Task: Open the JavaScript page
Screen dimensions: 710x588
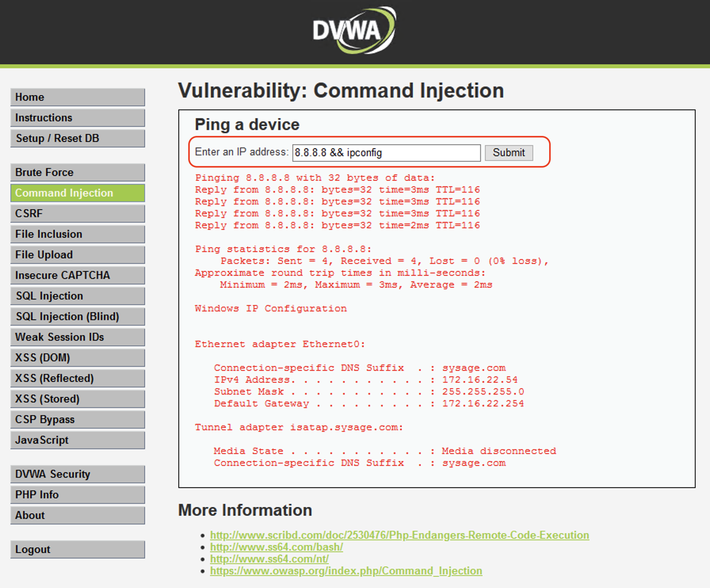Action: (78, 440)
